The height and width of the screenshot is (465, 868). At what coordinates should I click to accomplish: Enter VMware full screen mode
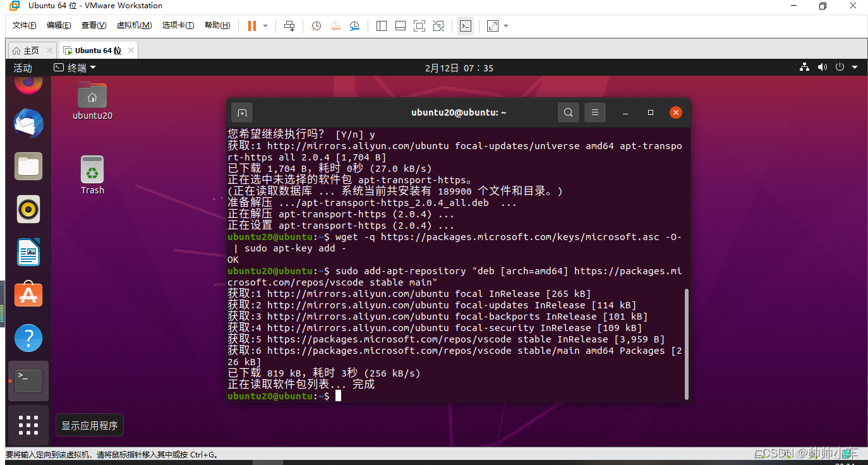[419, 26]
